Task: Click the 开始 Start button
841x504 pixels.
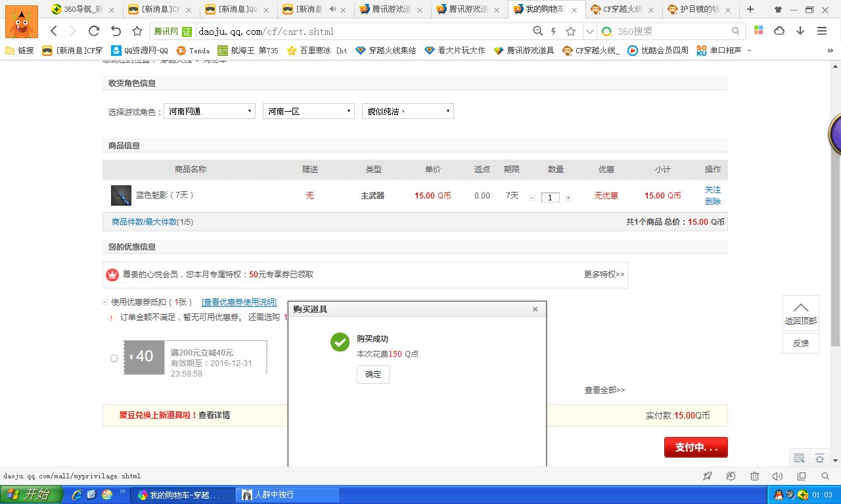Action: (x=32, y=495)
